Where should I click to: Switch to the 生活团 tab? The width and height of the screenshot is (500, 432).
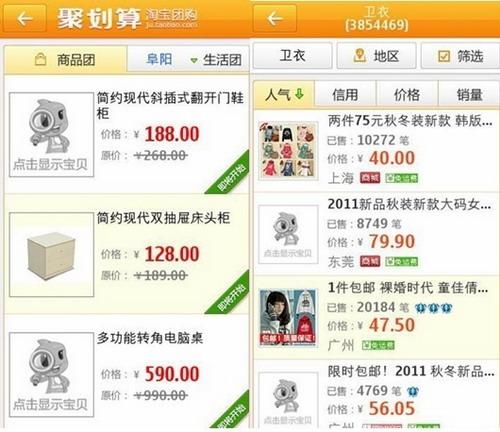222,60
